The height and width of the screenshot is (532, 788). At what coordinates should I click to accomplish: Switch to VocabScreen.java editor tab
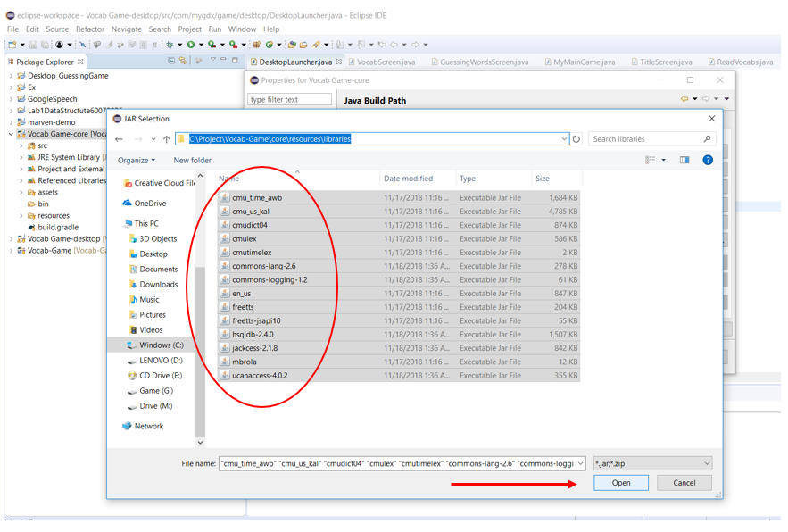tap(382, 62)
